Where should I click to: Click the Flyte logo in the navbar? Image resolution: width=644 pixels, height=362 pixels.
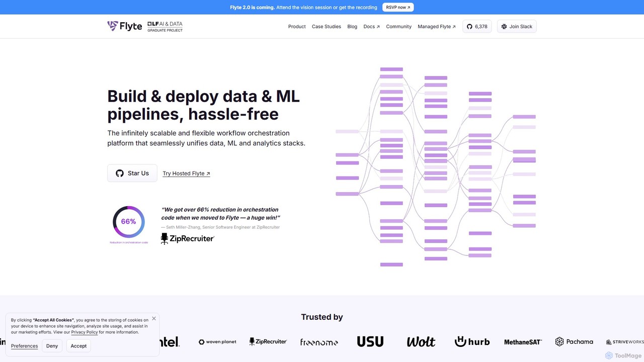[x=125, y=26]
